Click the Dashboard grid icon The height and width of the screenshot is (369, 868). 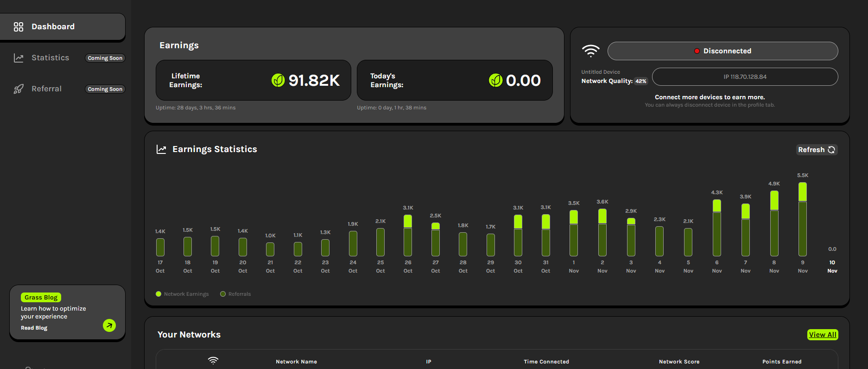19,27
